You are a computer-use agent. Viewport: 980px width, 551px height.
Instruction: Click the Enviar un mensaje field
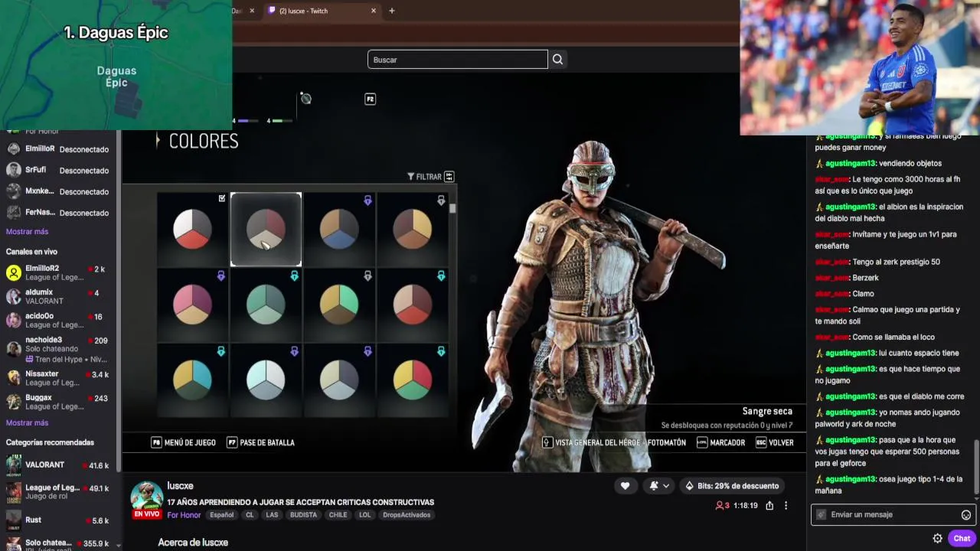[893, 515]
